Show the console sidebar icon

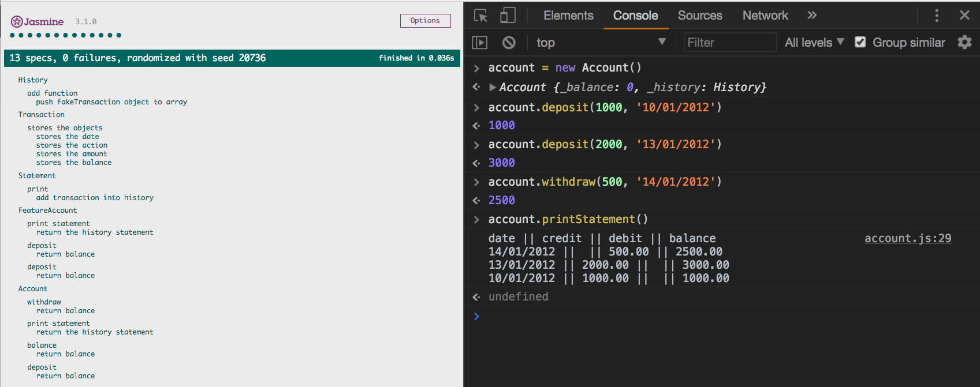480,42
